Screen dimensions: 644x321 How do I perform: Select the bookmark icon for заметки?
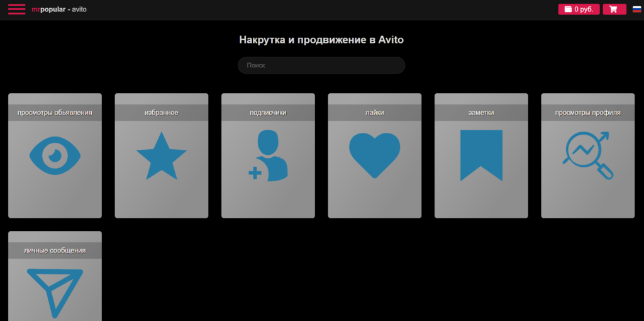click(481, 155)
